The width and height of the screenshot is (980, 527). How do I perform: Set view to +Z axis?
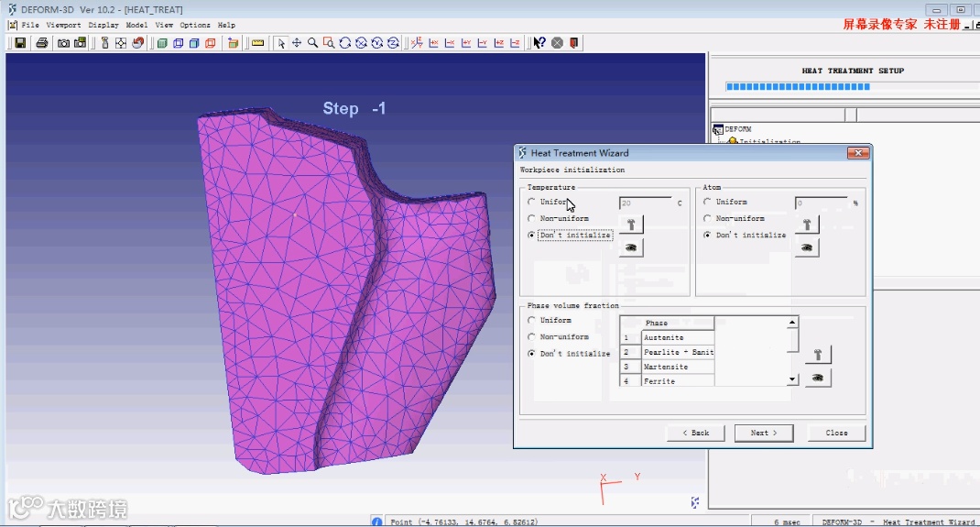pyautogui.click(x=499, y=42)
